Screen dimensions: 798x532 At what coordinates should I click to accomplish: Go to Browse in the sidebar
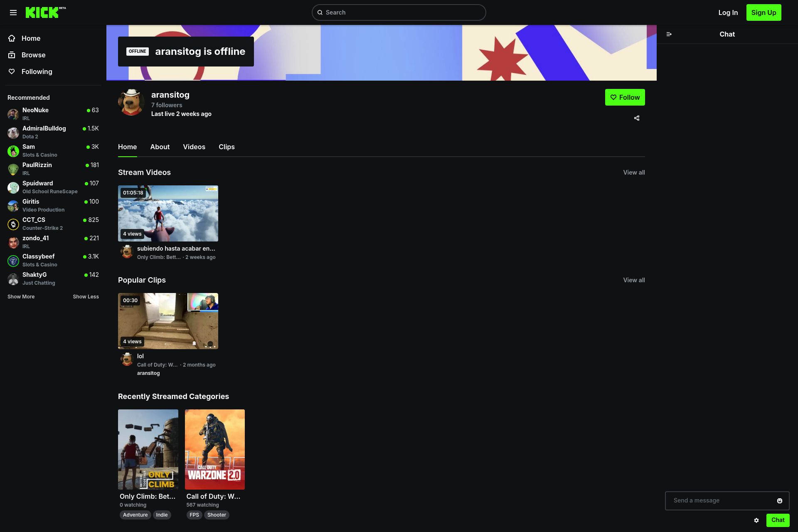point(33,55)
